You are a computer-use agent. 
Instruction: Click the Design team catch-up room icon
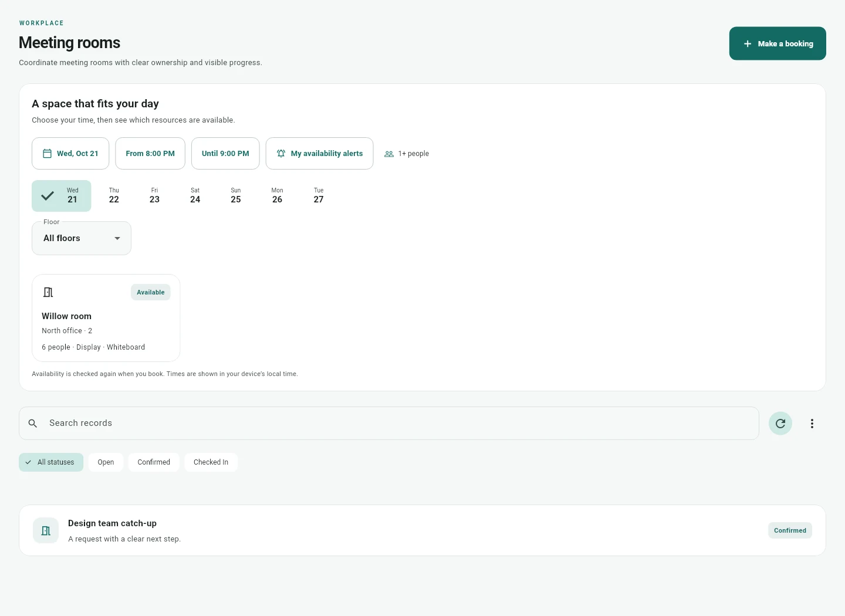46,530
